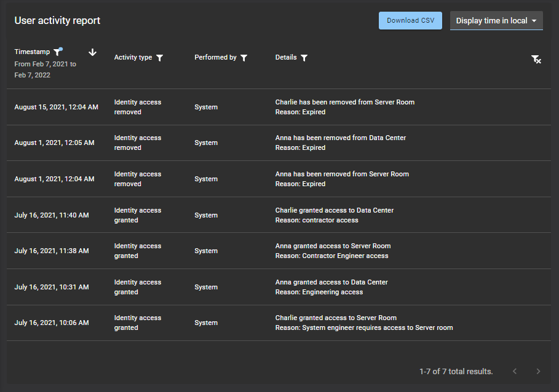Open the Timestamp filter icon
559x392 pixels.
pyautogui.click(x=58, y=52)
